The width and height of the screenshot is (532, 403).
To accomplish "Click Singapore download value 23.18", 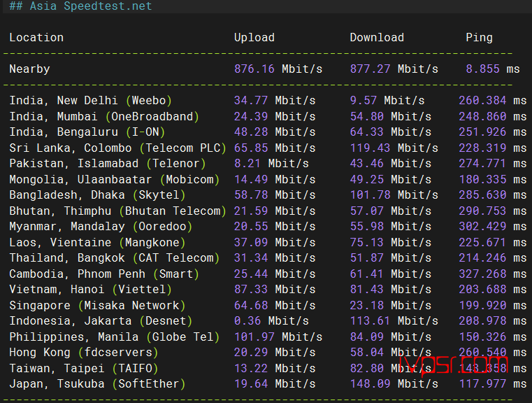I will [367, 306].
